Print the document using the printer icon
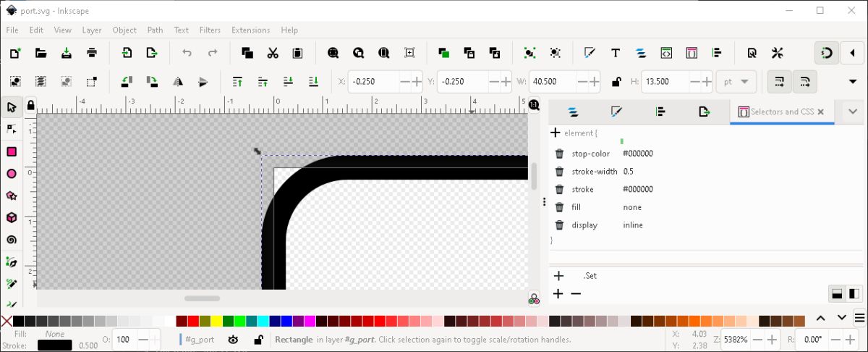868x352 pixels. [x=92, y=53]
